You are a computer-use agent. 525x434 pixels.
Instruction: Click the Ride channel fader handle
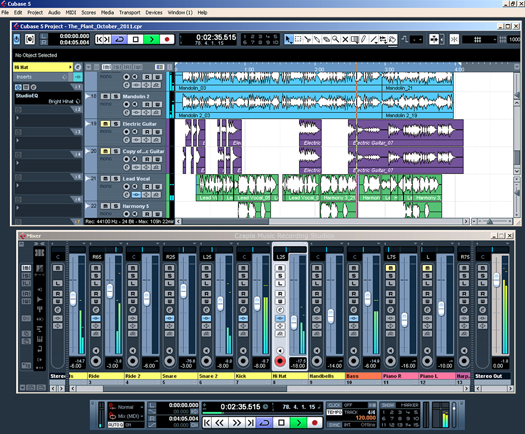point(110,291)
